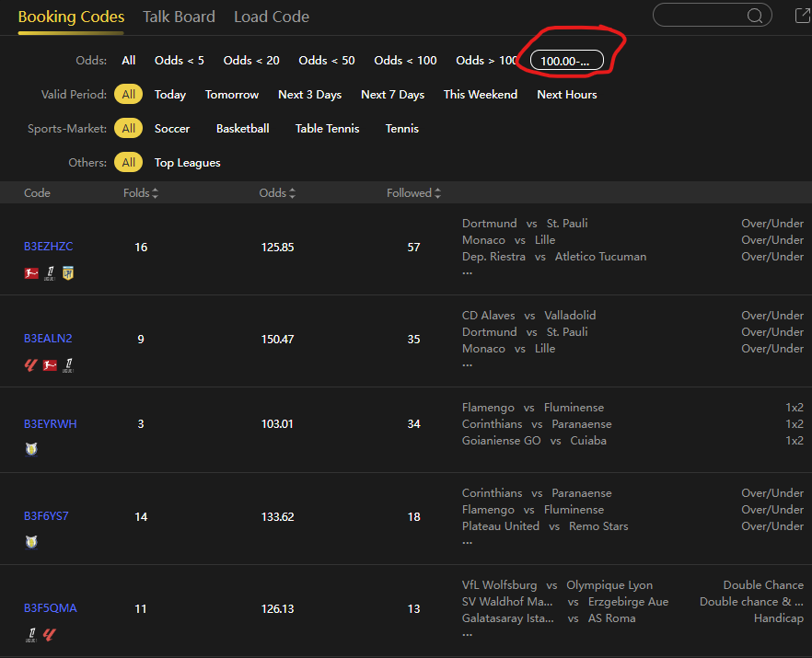
Task: Switch to the Talk Board tab
Action: point(179,17)
